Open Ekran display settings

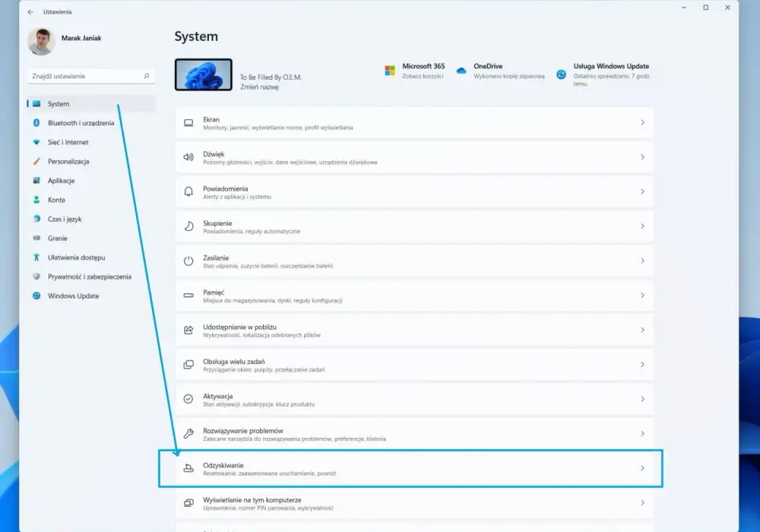point(414,123)
